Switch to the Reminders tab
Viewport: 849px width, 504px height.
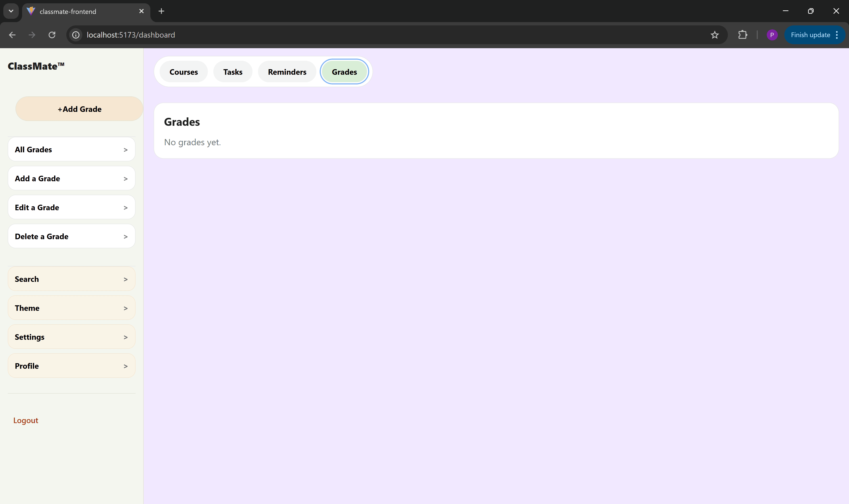click(287, 72)
